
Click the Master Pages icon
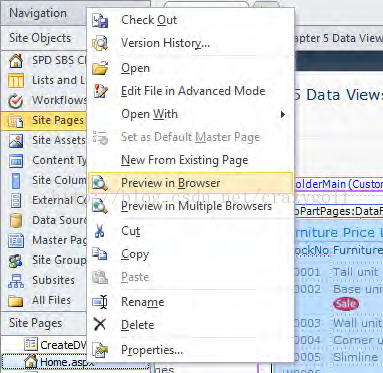pyautogui.click(x=16, y=241)
